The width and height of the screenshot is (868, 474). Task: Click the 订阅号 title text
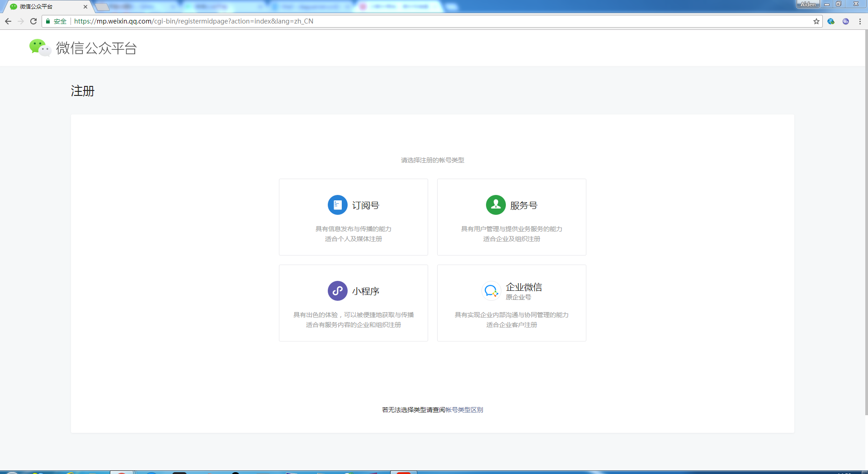(x=366, y=205)
